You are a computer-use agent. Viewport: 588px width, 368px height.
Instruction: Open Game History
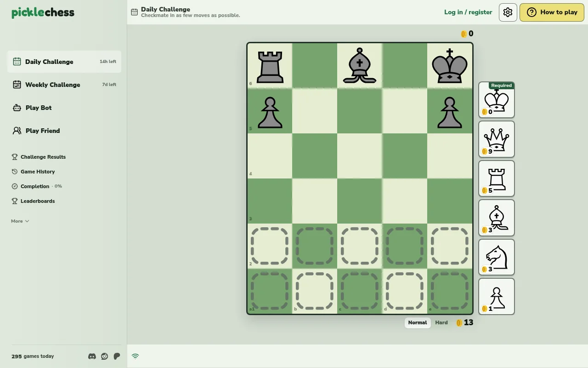click(x=33, y=172)
